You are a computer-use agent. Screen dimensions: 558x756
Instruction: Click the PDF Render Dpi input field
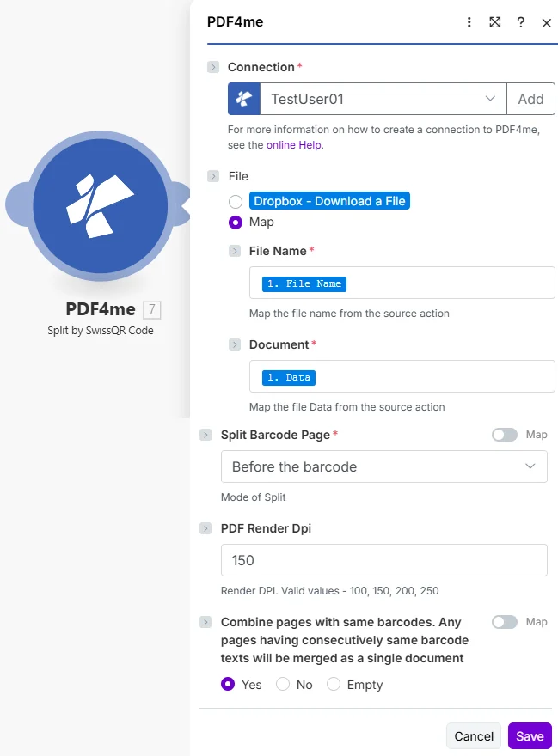(384, 560)
